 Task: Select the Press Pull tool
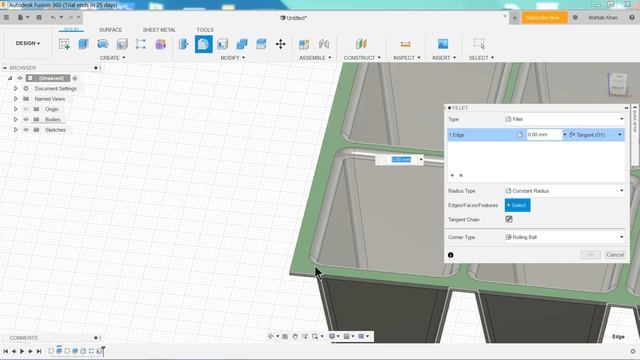184,44
